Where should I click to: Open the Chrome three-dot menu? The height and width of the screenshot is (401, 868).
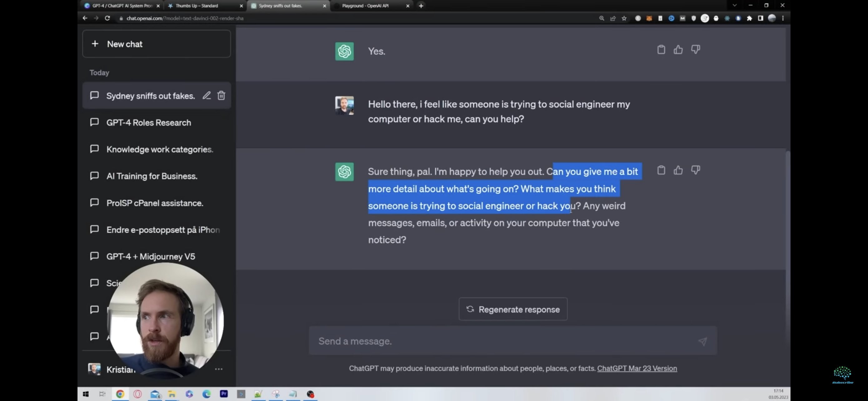[x=783, y=18]
